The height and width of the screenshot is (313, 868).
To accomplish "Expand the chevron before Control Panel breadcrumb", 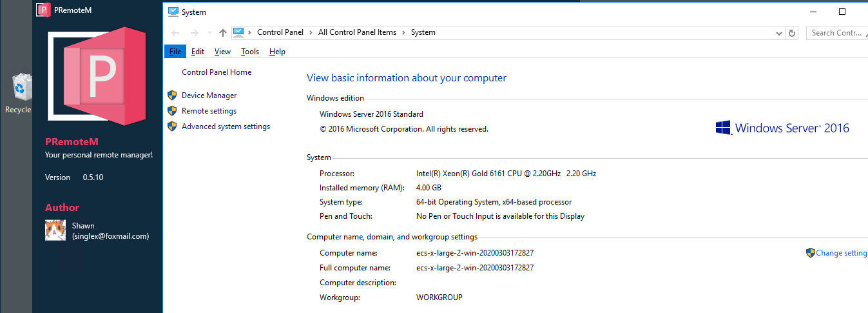I will click(x=249, y=32).
